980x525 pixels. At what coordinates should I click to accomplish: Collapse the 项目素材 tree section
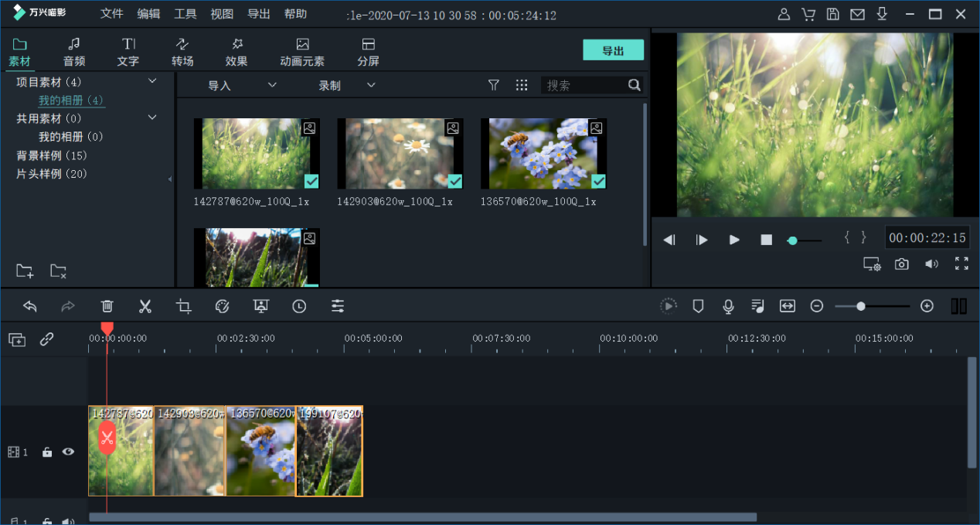[x=152, y=81]
